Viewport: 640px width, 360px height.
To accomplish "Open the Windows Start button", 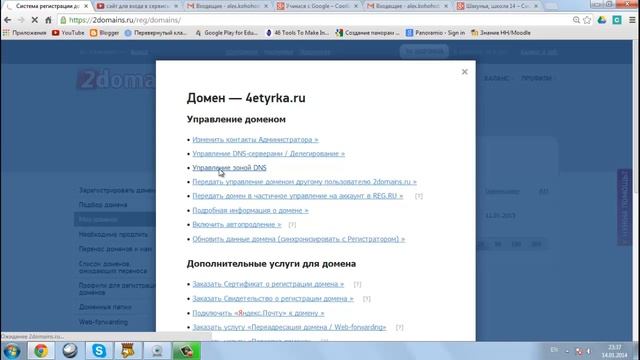I will tap(12, 351).
